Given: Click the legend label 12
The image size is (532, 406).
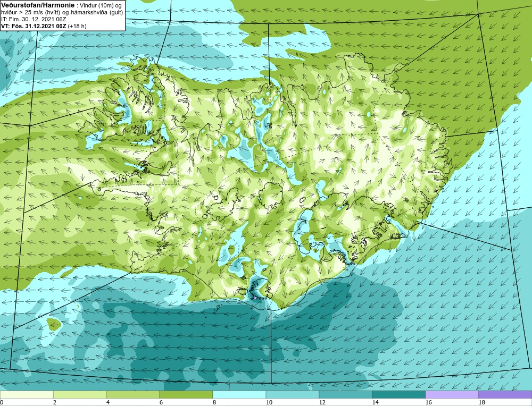Looking at the screenshot, I should tap(322, 402).
